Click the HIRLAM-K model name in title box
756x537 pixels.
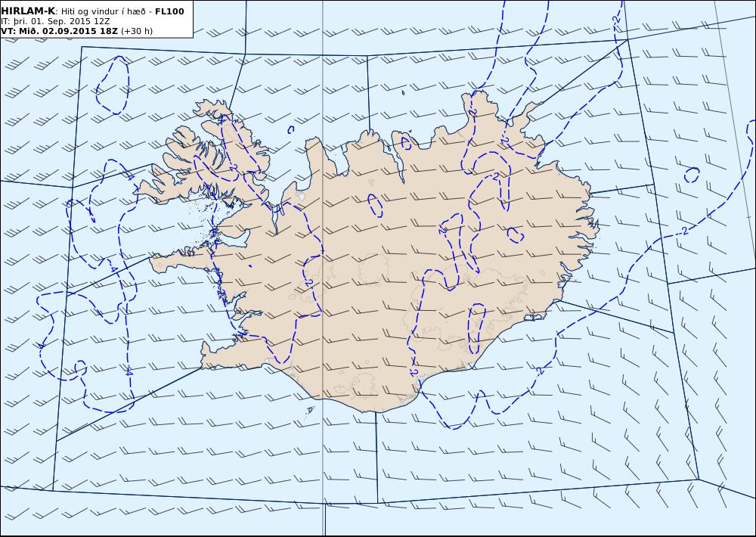(x=28, y=11)
